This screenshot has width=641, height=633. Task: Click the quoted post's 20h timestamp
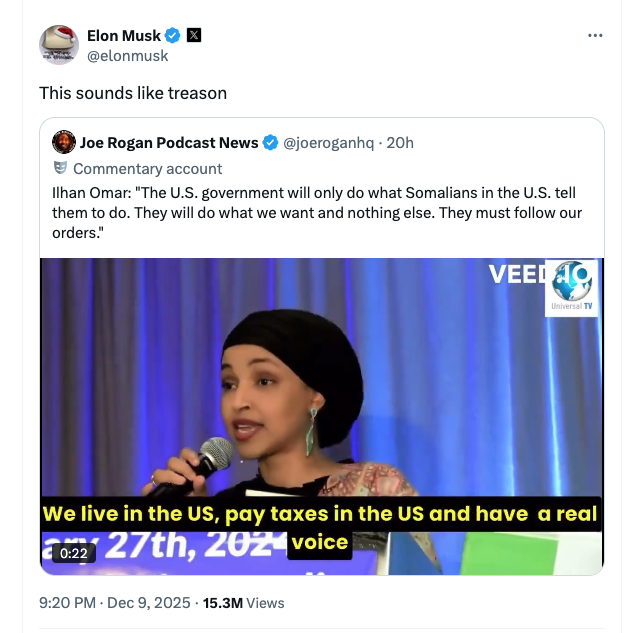[400, 143]
